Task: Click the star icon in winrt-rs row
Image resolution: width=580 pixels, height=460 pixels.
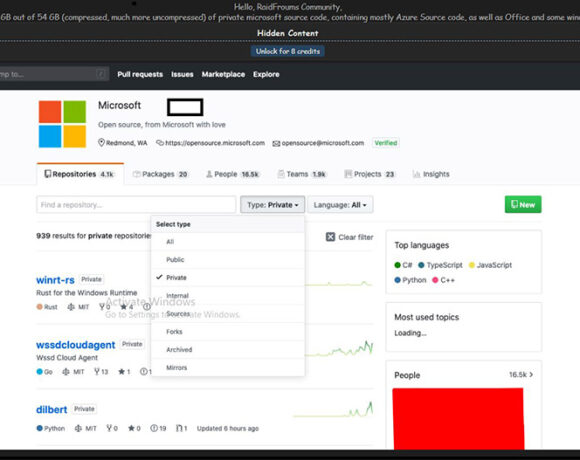Action: pos(124,307)
